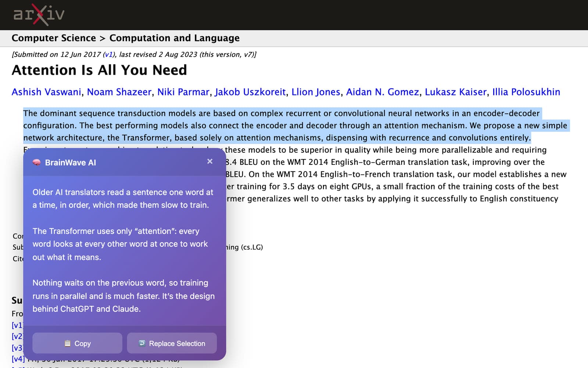The height and width of the screenshot is (368, 588).
Task: Open author Niki Parmar's page
Action: (183, 92)
